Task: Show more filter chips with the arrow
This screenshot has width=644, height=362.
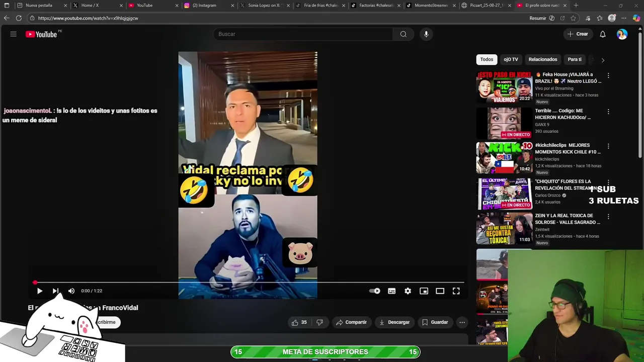Action: [x=603, y=60]
